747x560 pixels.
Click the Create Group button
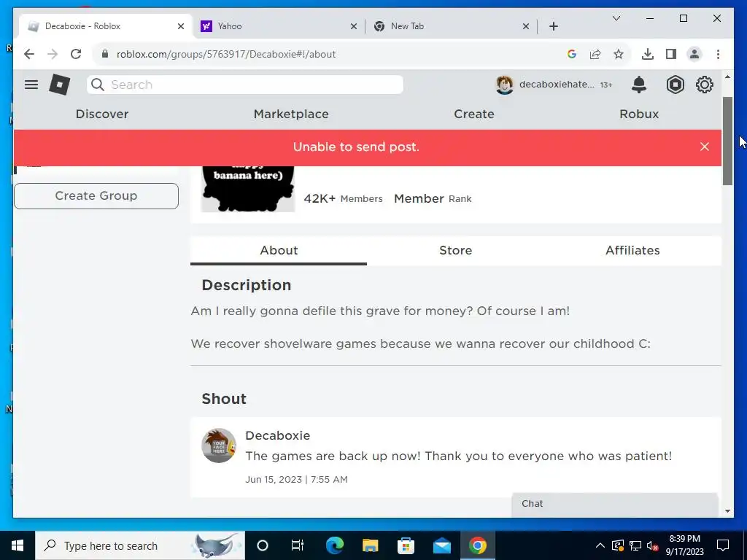[x=96, y=195]
